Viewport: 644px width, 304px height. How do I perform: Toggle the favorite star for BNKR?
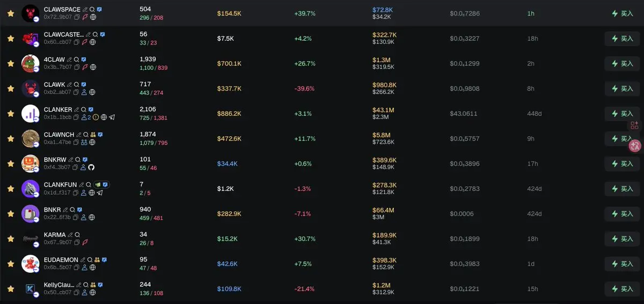(10, 213)
